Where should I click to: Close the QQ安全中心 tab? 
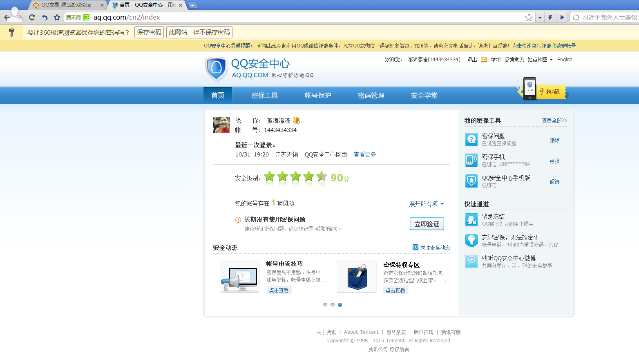[181, 5]
